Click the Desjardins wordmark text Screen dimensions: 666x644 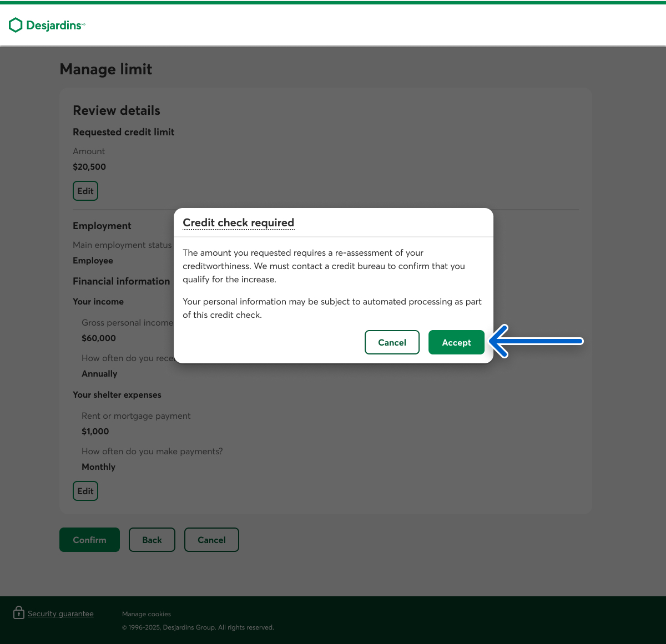click(x=54, y=26)
